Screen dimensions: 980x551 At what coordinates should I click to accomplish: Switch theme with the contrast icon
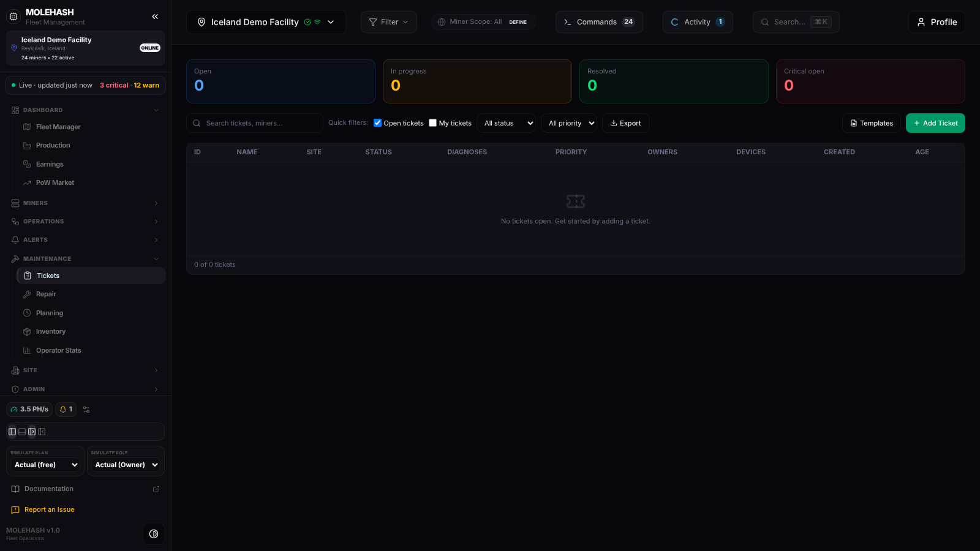154,534
